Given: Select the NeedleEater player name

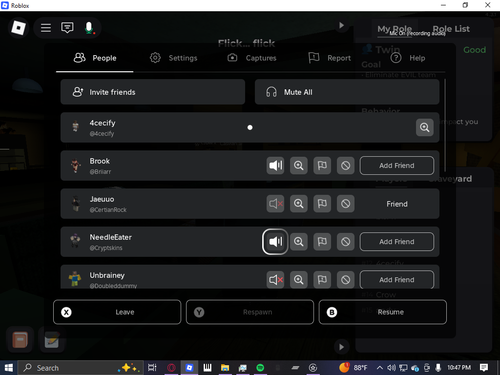Looking at the screenshot, I should pyautogui.click(x=110, y=237).
